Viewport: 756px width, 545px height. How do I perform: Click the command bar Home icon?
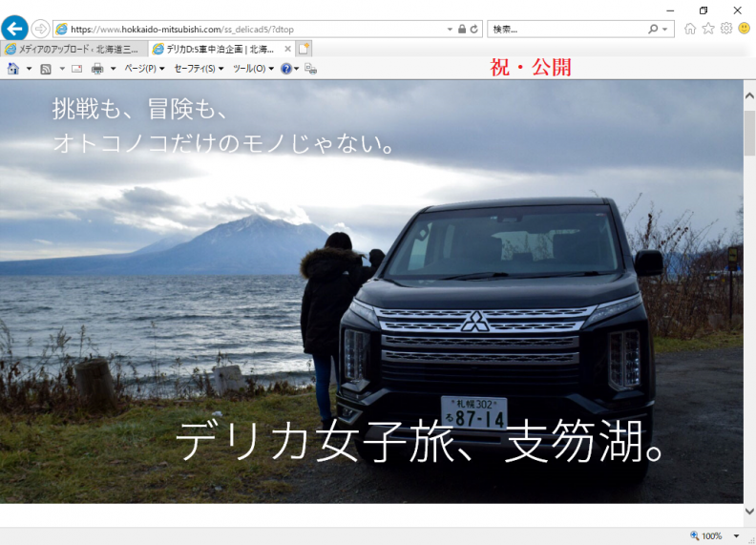point(13,69)
